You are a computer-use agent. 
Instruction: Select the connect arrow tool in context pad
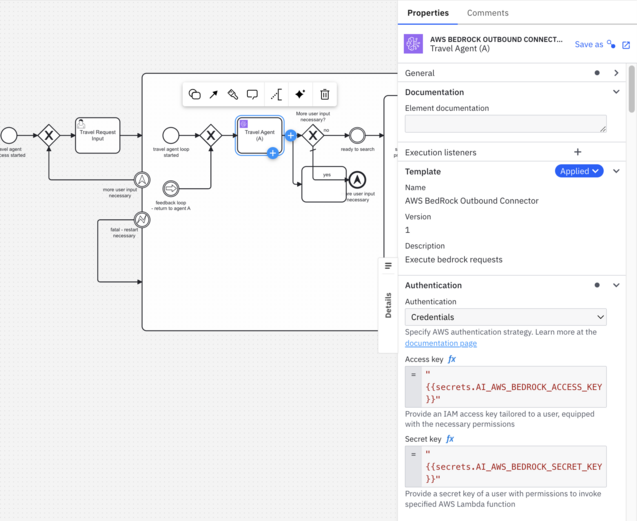tap(213, 94)
